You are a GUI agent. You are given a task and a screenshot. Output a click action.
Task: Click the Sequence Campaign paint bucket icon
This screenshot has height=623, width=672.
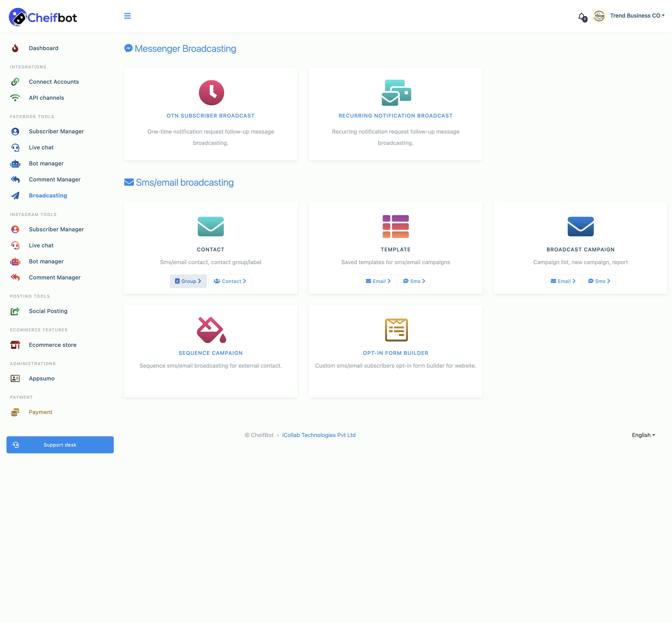[211, 329]
